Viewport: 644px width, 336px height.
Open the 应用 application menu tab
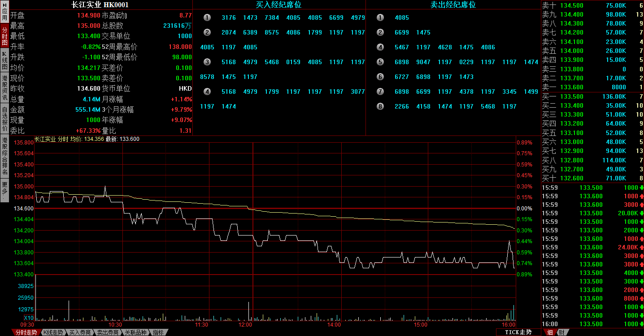pyautogui.click(x=4, y=12)
